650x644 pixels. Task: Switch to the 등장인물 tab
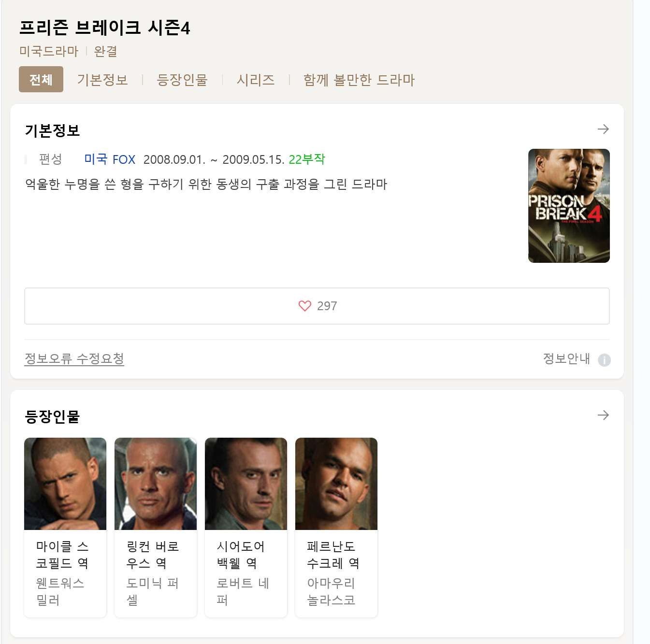(x=182, y=80)
